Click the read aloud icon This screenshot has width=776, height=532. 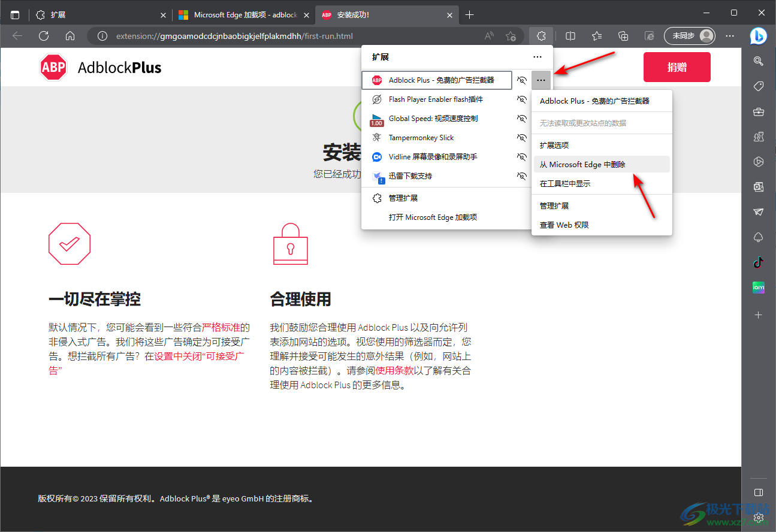coord(490,36)
